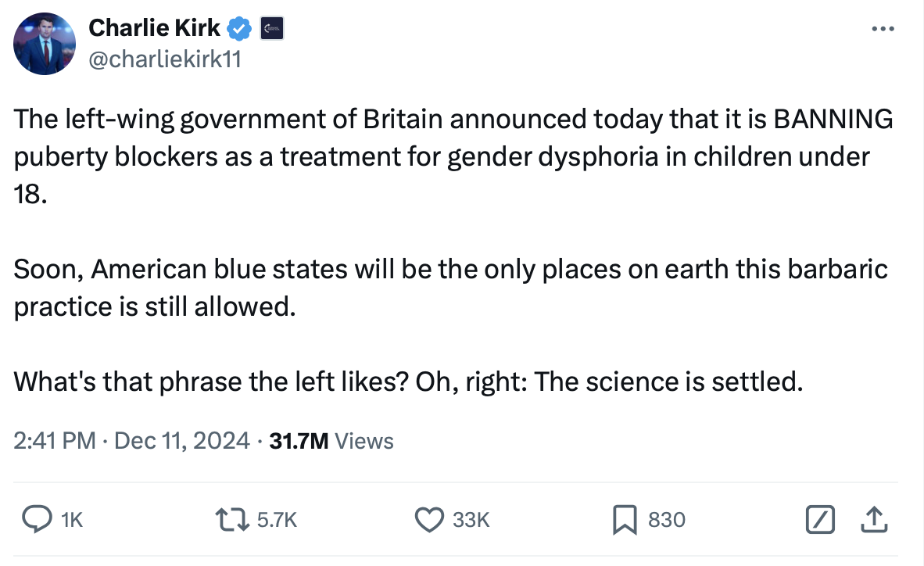View the 31.7M Views analytics
This screenshot has height=566, width=924.
click(x=331, y=441)
